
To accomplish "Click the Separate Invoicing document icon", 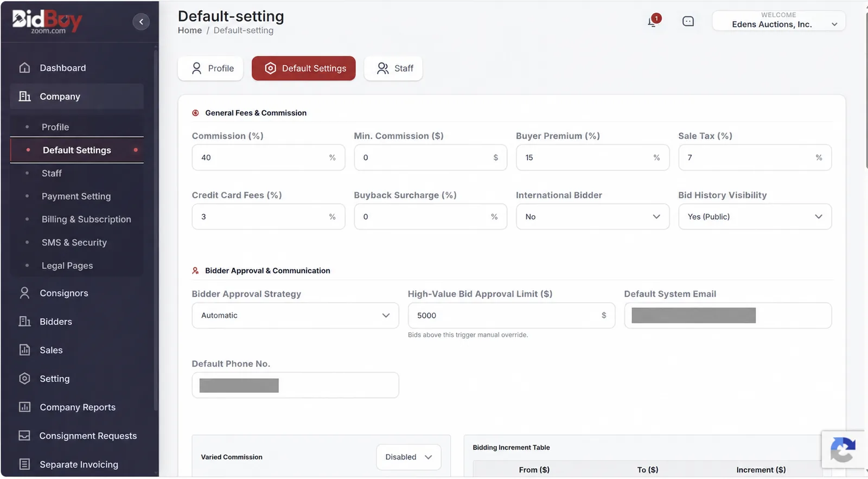I will tap(24, 464).
